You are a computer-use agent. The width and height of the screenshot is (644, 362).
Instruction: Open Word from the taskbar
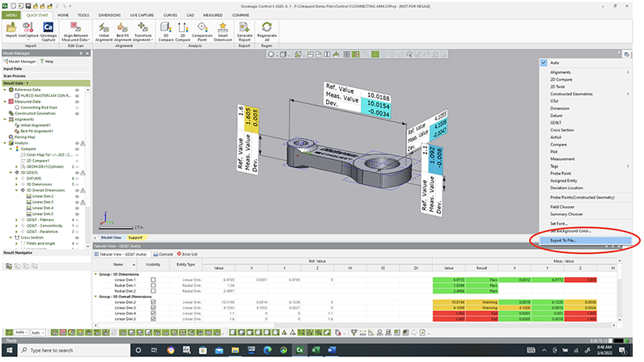(x=332, y=350)
